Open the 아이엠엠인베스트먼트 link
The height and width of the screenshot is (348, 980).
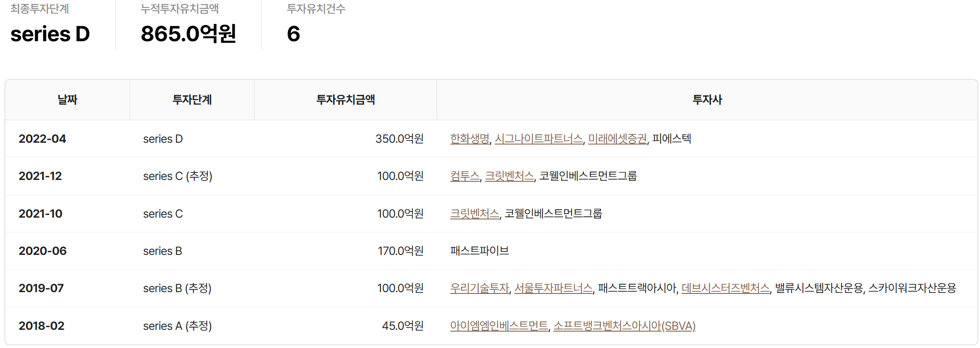click(499, 326)
